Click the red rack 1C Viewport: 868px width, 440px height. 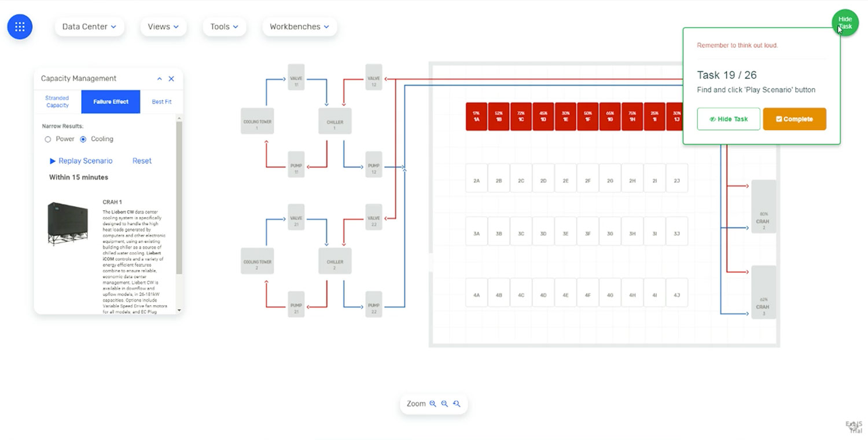tap(521, 116)
